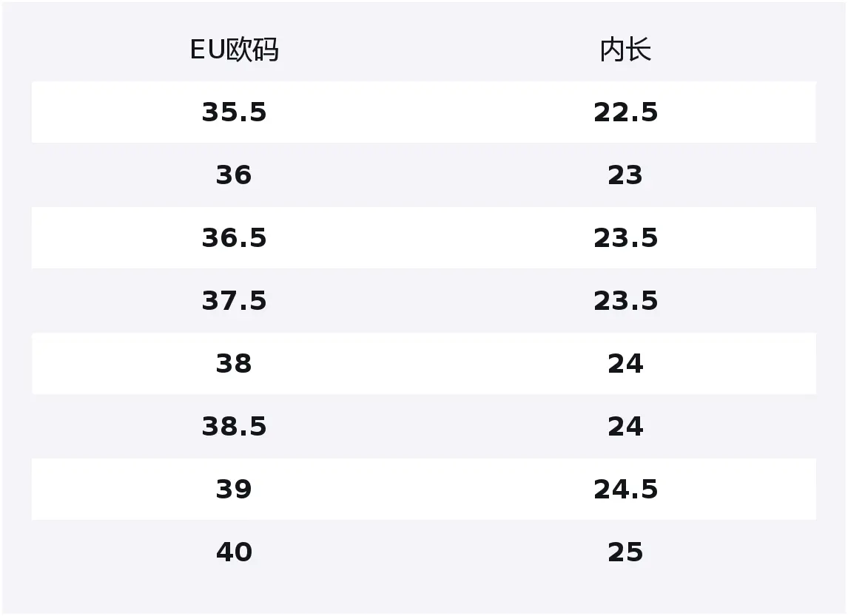Click white row gap between 35.5 and 22.5
Screen dimensions: 848x616
tap(429, 112)
